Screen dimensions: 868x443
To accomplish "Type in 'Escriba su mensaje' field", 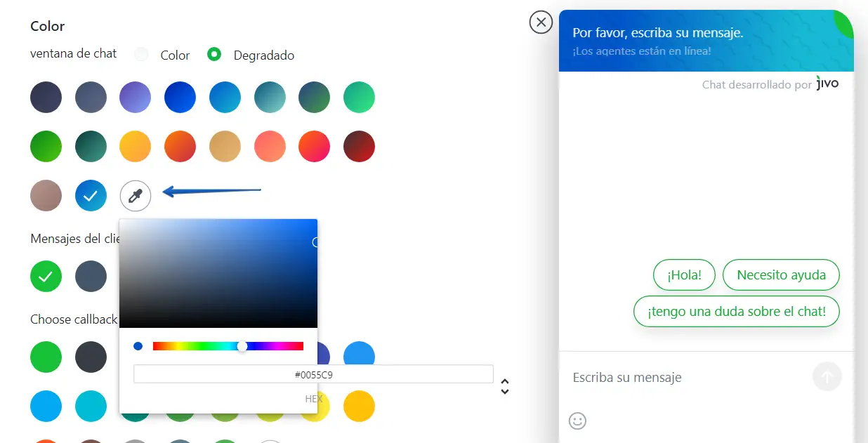I will [685, 378].
